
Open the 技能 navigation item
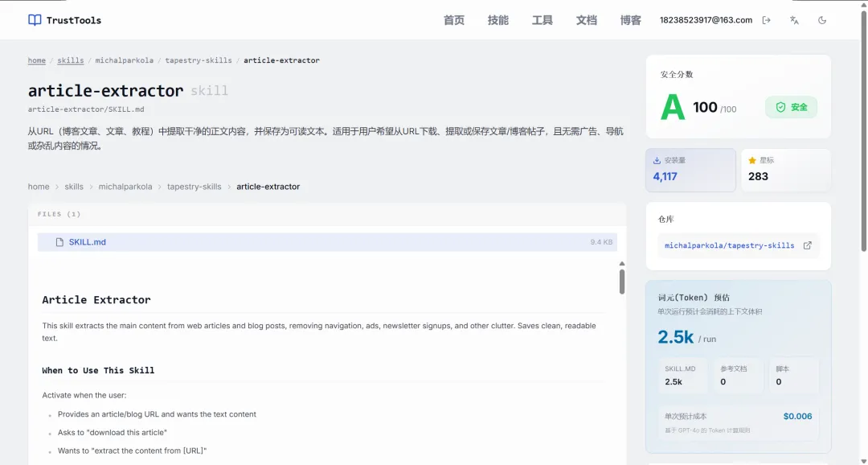[x=498, y=20]
